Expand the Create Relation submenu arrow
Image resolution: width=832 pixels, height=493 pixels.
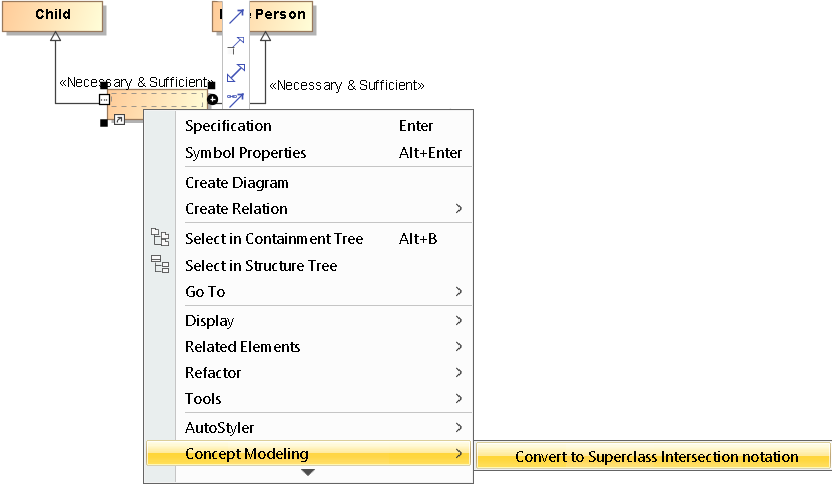click(x=459, y=209)
